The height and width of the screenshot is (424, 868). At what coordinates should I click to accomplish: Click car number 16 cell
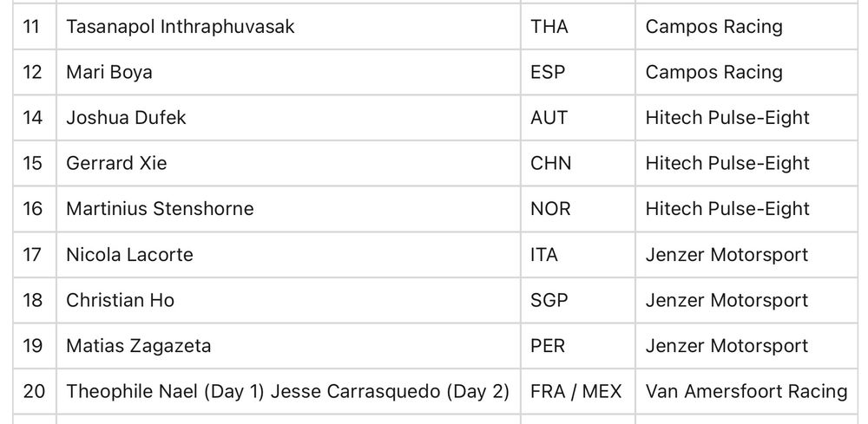33,208
